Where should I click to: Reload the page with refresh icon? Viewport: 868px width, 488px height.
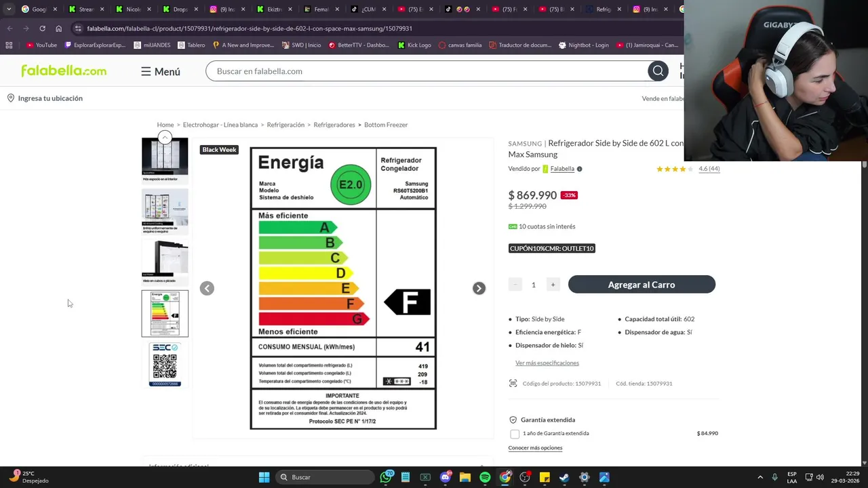42,28
